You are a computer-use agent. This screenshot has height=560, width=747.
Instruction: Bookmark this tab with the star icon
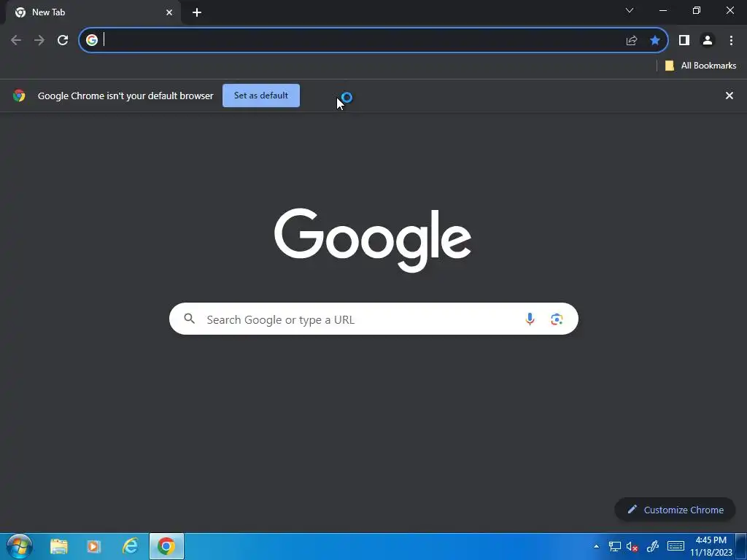pyautogui.click(x=655, y=40)
